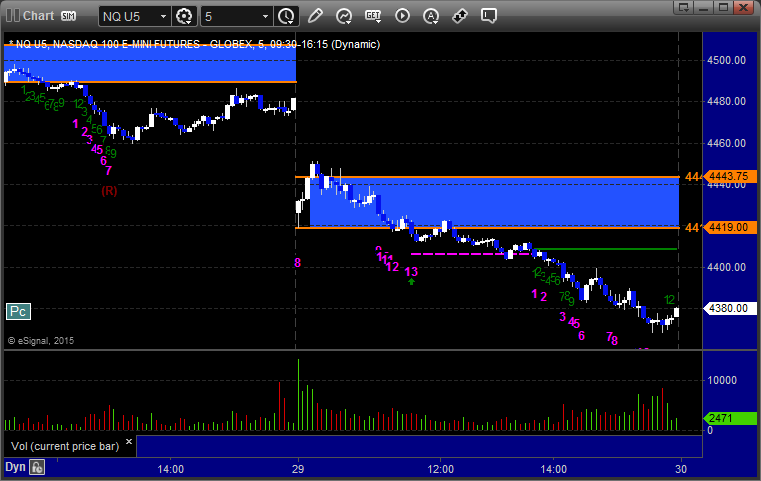The image size is (761, 481).
Task: Click the 4400.00 price axis label
Action: [x=727, y=267]
